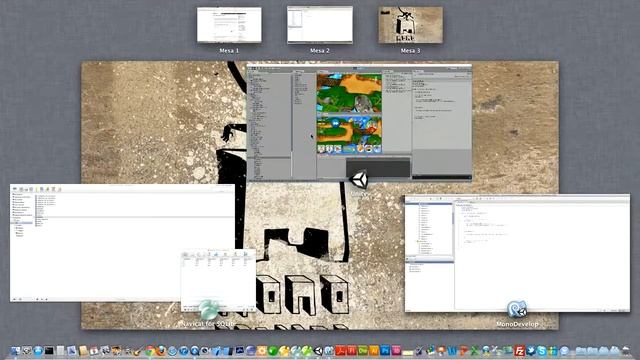
Task: Open Twitter app in the dock
Action: click(531, 351)
